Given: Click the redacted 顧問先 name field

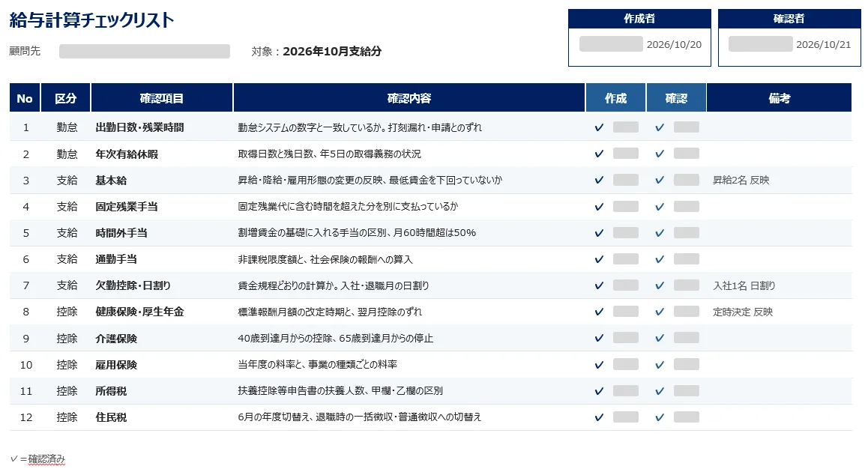Looking at the screenshot, I should click(x=145, y=51).
